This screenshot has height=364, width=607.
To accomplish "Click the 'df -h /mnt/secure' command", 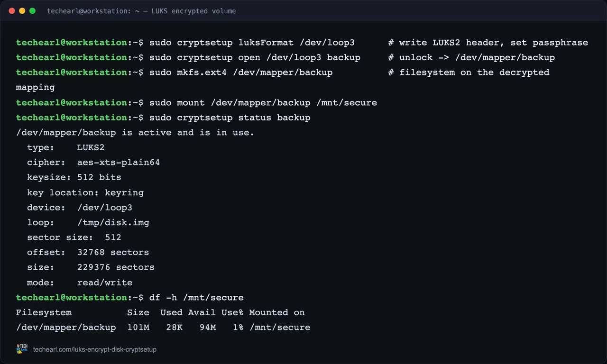I will click(196, 298).
